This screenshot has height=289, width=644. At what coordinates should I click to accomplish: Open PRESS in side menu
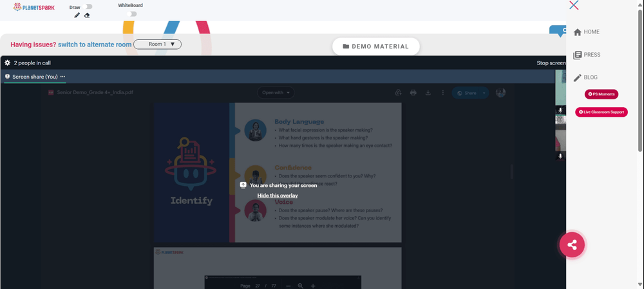(x=587, y=55)
